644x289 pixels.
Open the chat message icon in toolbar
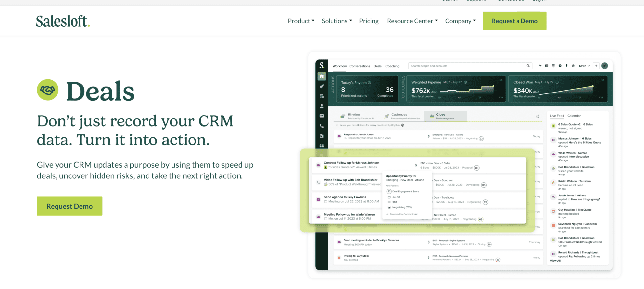547,66
